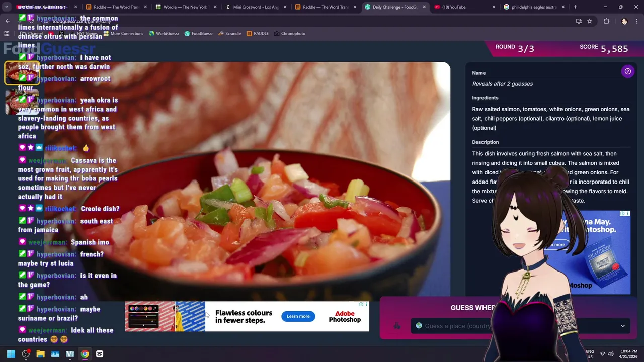
Task: Go back with the browser back arrow
Action: 7,21
